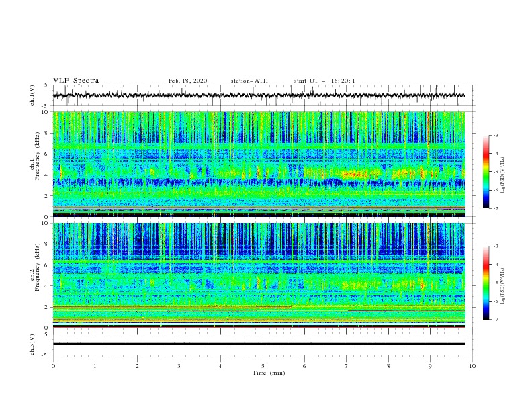The height and width of the screenshot is (411, 532).
Task: Click time axis tick label "3"
Action: coord(179,366)
